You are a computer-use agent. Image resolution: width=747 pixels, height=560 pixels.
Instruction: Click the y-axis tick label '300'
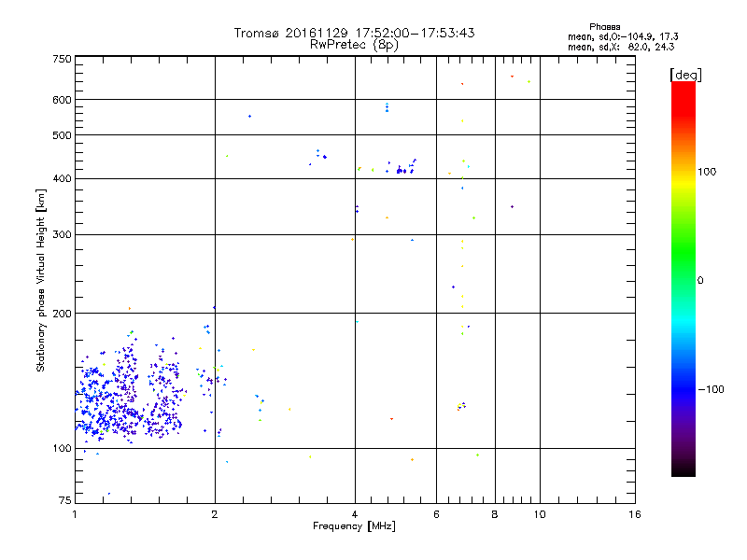click(62, 235)
